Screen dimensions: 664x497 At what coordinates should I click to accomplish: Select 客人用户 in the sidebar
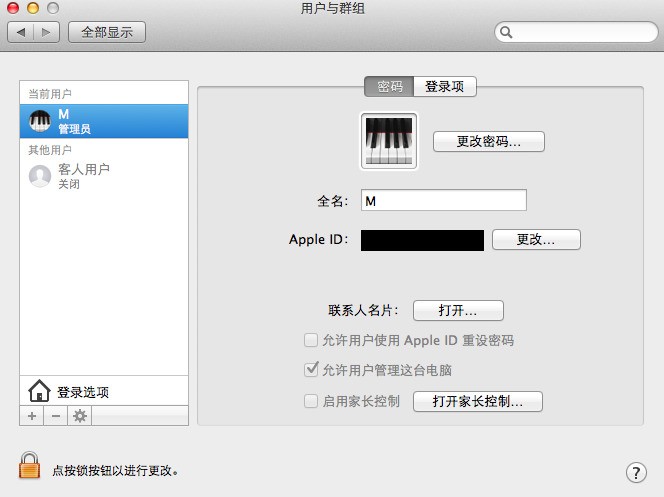point(104,176)
